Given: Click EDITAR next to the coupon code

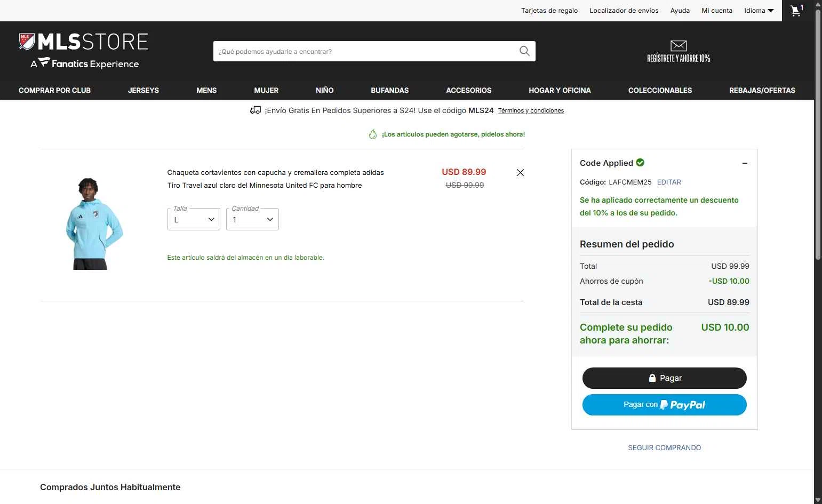Looking at the screenshot, I should tap(669, 182).
